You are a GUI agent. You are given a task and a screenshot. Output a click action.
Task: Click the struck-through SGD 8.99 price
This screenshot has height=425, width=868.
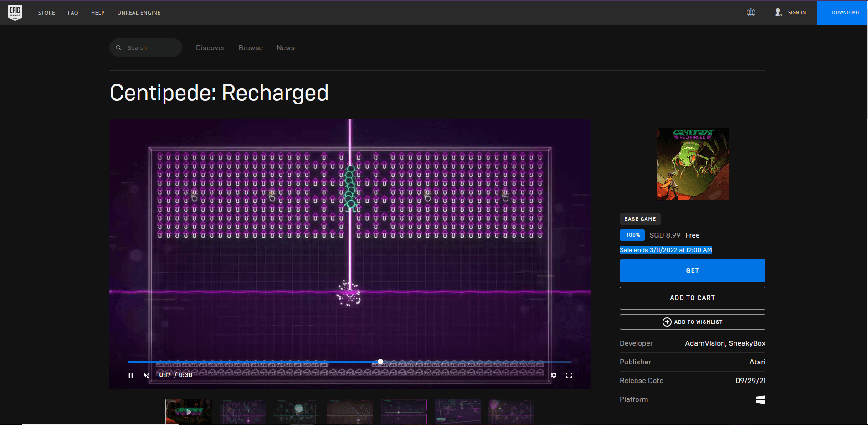(665, 235)
